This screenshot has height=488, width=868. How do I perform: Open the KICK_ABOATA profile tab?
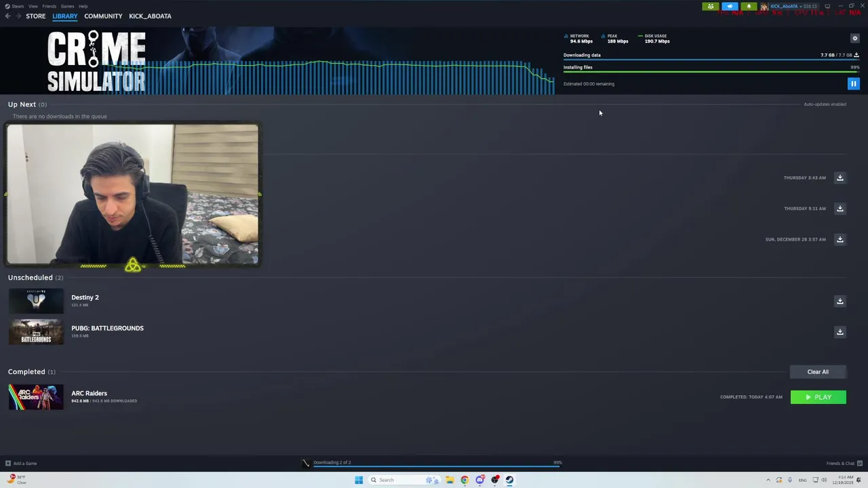(150, 16)
